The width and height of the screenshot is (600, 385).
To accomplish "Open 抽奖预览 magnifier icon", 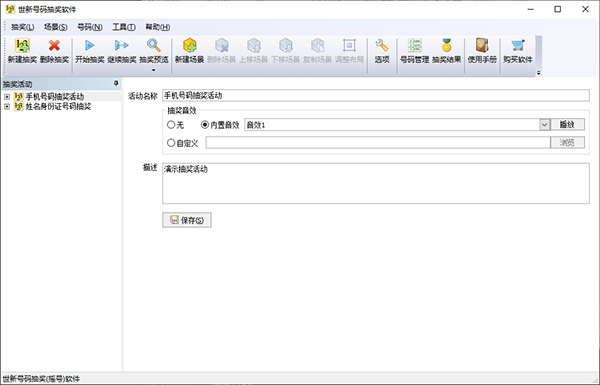I will tap(154, 46).
